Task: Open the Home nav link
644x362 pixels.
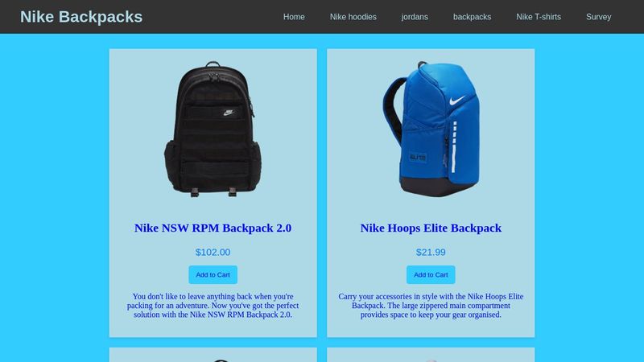Action: click(x=294, y=17)
